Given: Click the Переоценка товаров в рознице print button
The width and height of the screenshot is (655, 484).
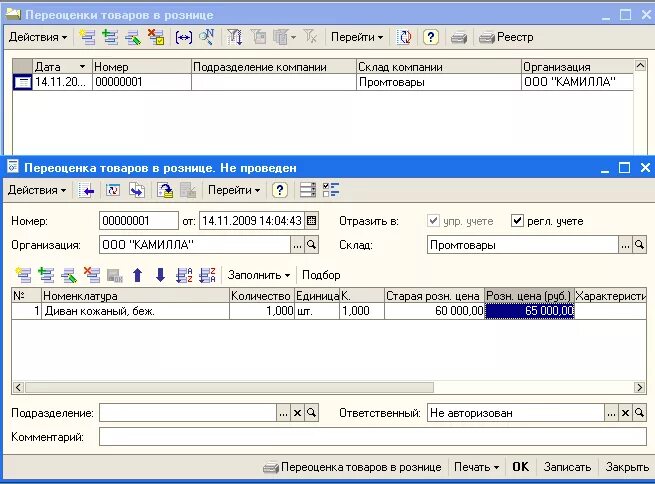Looking at the screenshot, I should pos(352,467).
